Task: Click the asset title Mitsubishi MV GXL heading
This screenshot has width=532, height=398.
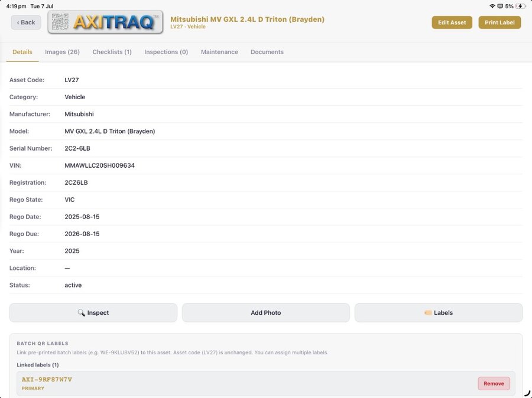Action: click(x=247, y=19)
